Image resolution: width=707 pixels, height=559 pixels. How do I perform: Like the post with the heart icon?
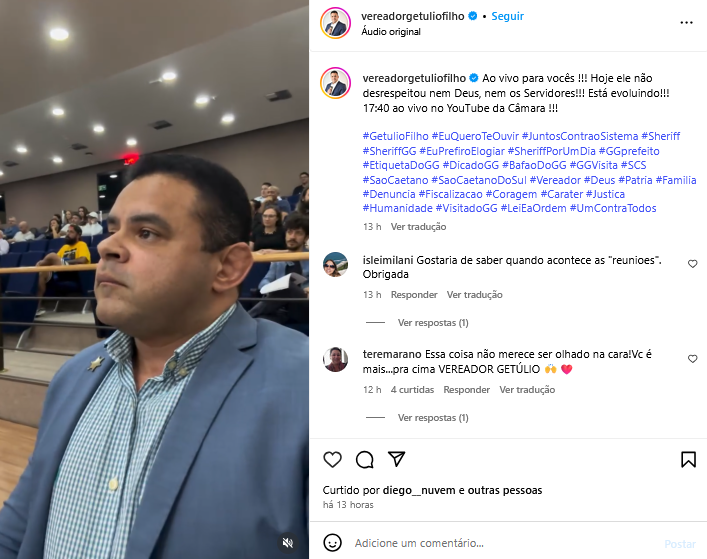coord(332,459)
